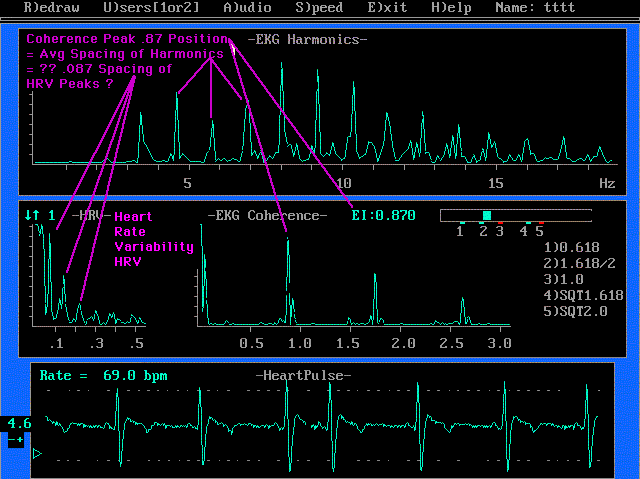Click marker number 1 under EI bar

460,231
